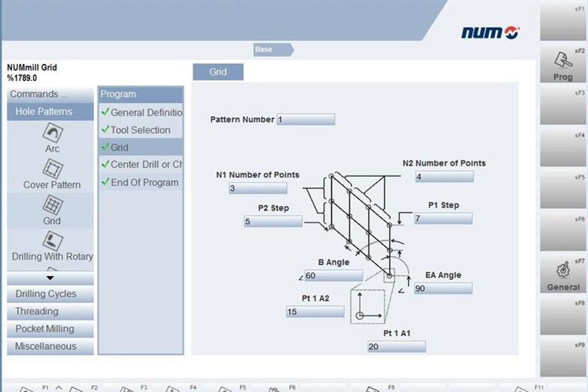The width and height of the screenshot is (588, 392).
Task: Edit N2 Number of Points field
Action: click(x=444, y=177)
